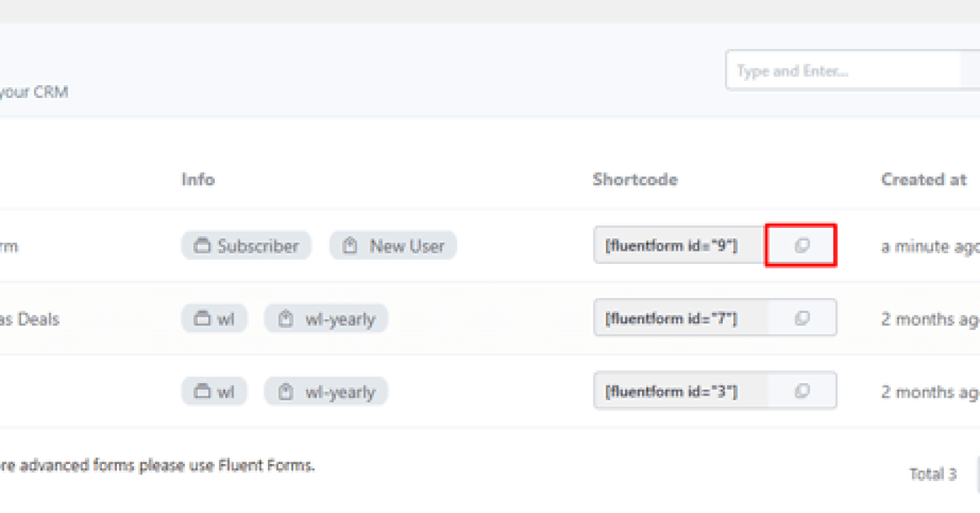Image resolution: width=980 pixels, height=513 pixels.
Task: Copy the fluentform id="7" shortcode
Action: point(802,318)
